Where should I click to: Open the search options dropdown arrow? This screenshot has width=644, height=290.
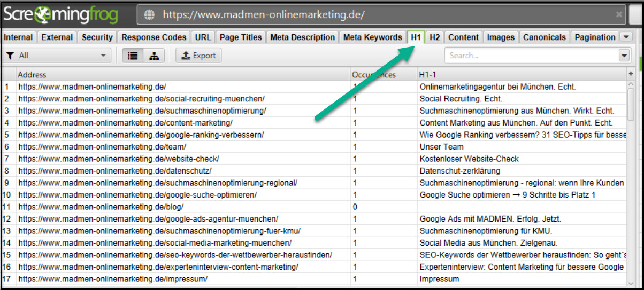624,56
